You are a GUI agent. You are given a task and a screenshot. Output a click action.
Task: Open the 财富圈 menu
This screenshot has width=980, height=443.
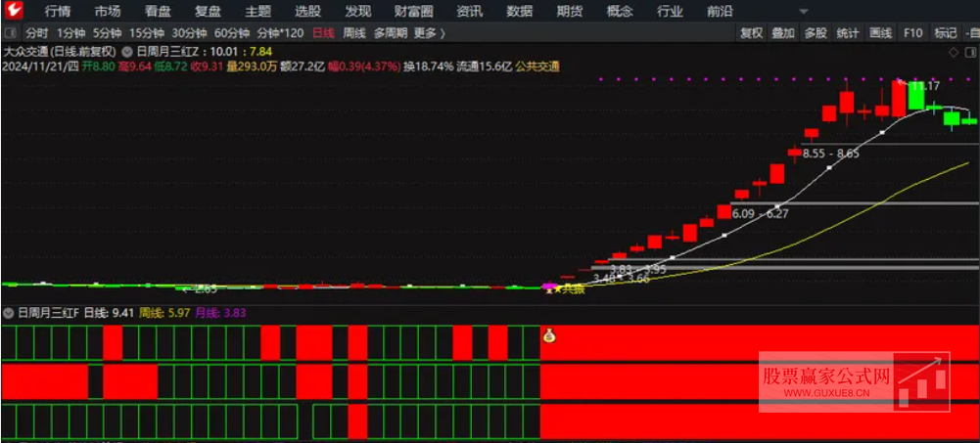click(x=414, y=11)
